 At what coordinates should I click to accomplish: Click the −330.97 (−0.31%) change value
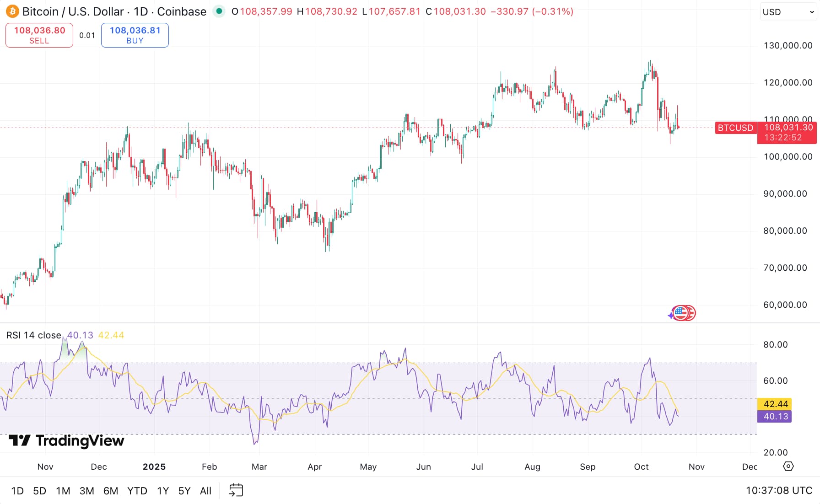[532, 11]
